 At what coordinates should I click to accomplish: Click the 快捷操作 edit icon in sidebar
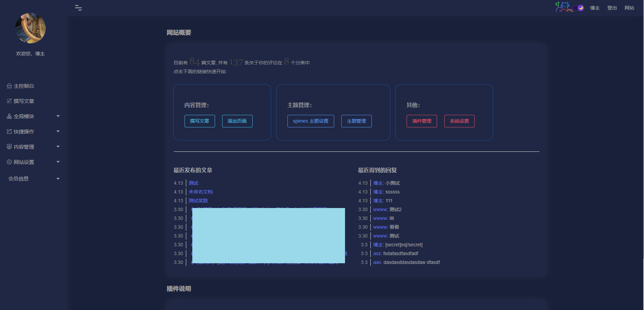pyautogui.click(x=9, y=131)
